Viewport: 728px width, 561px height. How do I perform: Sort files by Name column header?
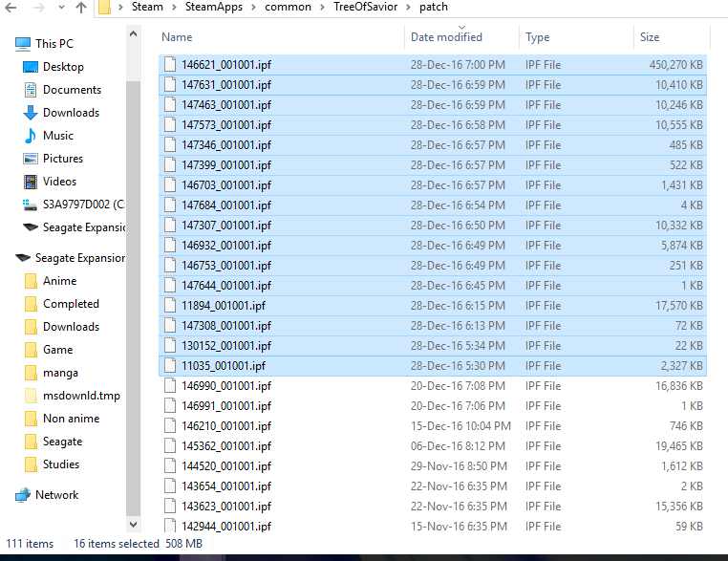coord(177,37)
